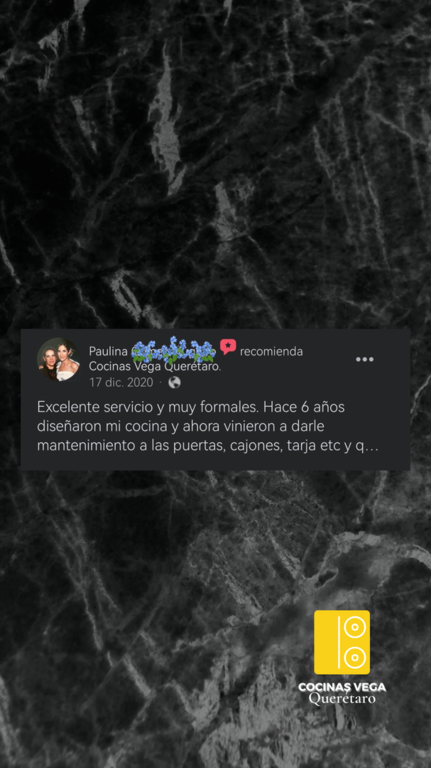Click the yellow Cocinas Vega logo

coord(342,642)
